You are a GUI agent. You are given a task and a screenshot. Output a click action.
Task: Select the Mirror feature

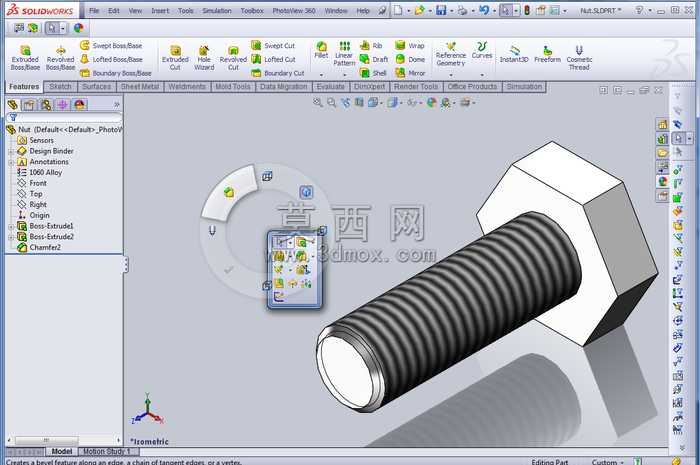point(410,73)
